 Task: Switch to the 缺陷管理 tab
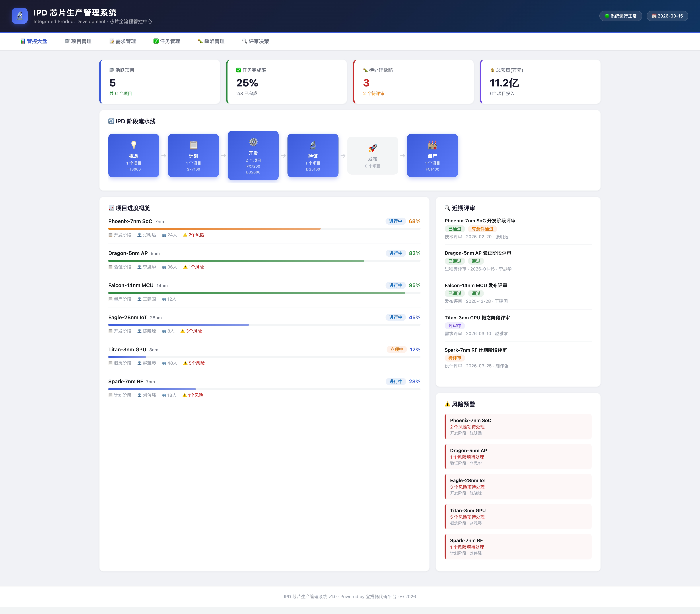211,41
